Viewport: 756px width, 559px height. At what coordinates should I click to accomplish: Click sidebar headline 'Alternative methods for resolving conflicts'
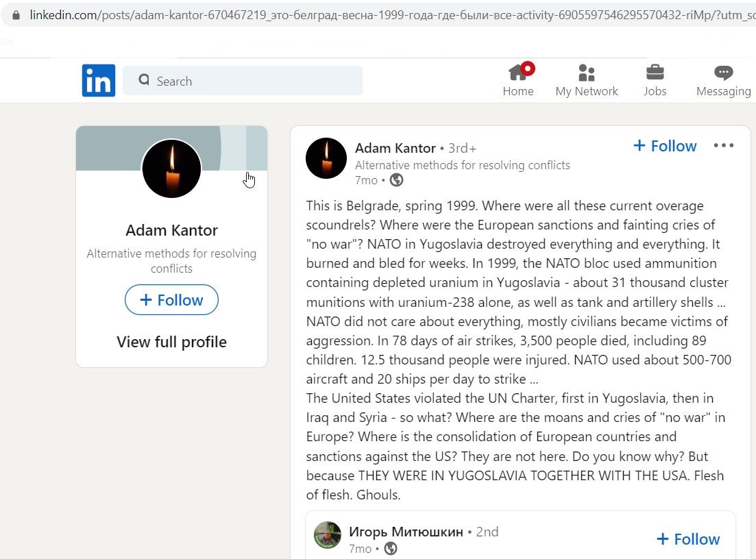click(x=171, y=261)
